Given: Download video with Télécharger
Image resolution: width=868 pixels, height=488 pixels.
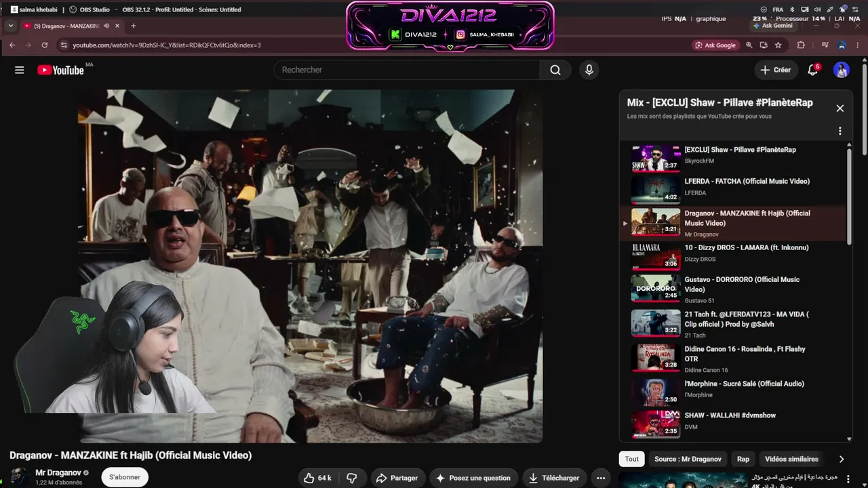Looking at the screenshot, I should [x=555, y=478].
